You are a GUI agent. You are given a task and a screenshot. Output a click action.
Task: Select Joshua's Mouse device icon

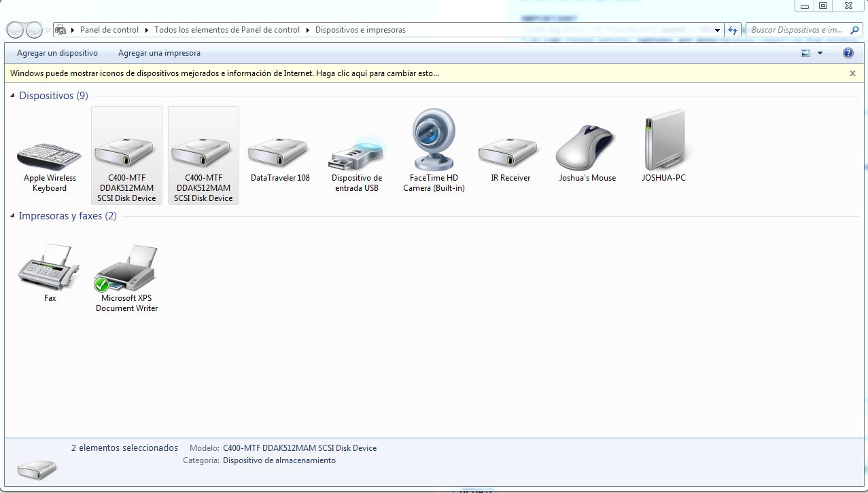587,147
